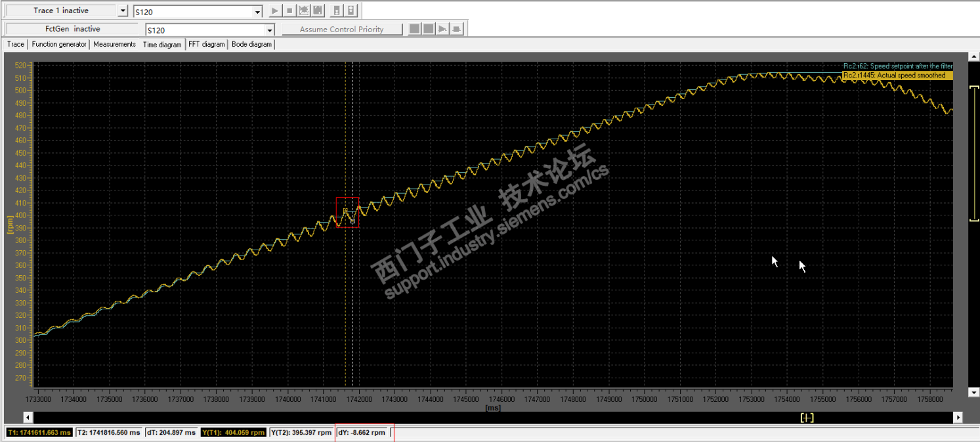980x442 pixels.
Task: Start the trace with the play icon
Action: coord(274,11)
